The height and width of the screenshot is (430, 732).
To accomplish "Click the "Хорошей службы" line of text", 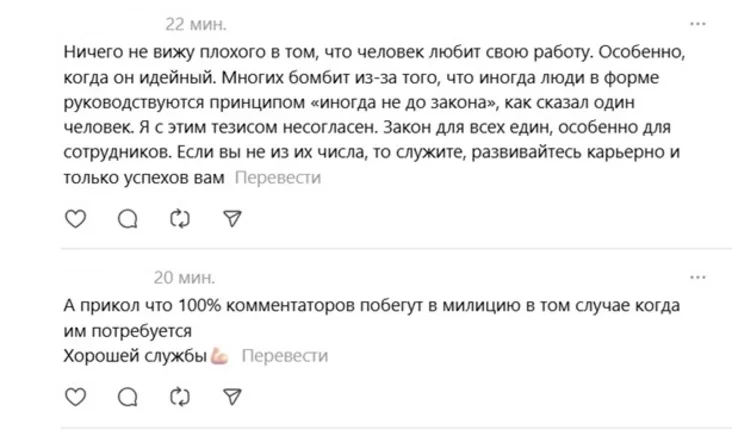I will 134,356.
